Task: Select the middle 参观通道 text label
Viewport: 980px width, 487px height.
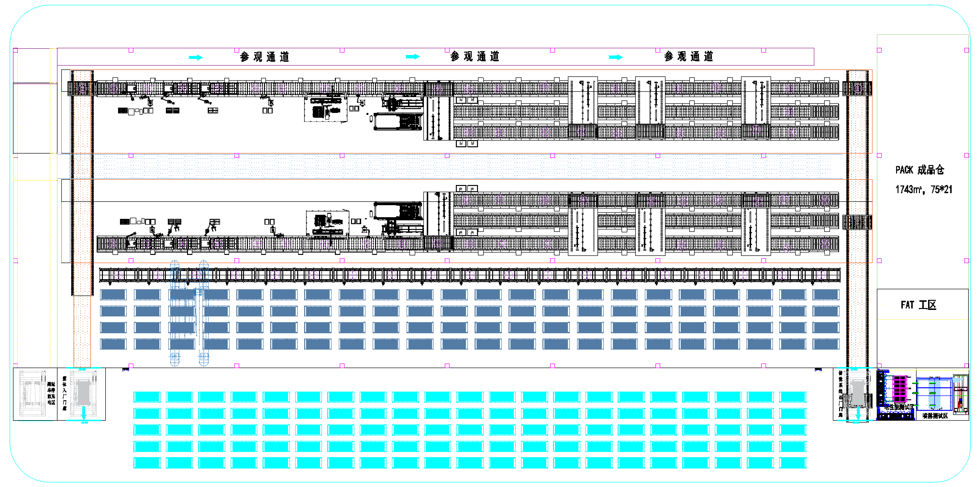Action: pos(475,57)
